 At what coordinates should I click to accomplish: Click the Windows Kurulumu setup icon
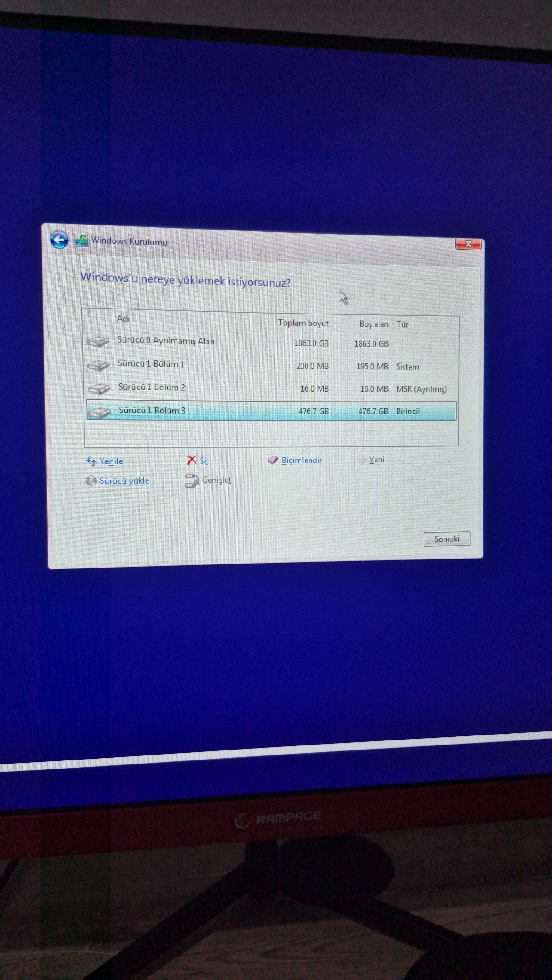tap(81, 240)
